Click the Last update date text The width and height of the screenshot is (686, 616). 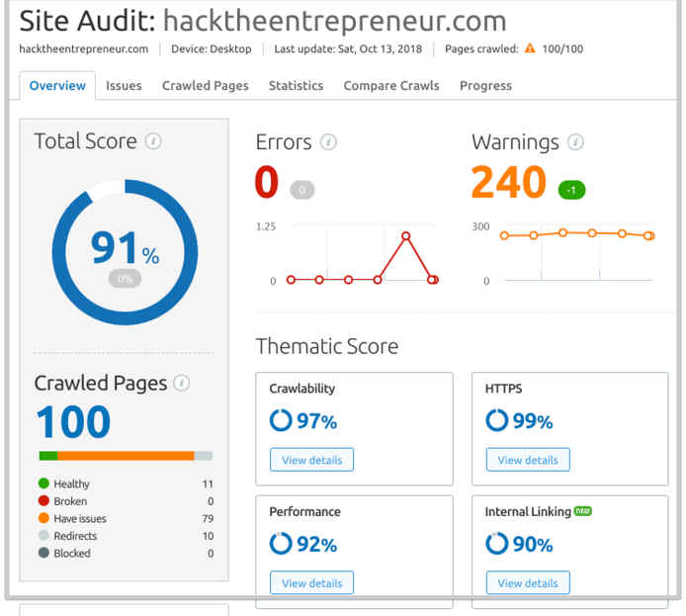(x=348, y=48)
